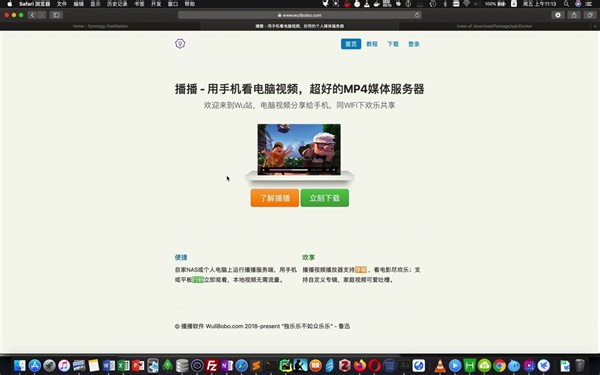Screen dimensions: 600x375
Task: Open iTunes from the dock
Action: [64, 365]
